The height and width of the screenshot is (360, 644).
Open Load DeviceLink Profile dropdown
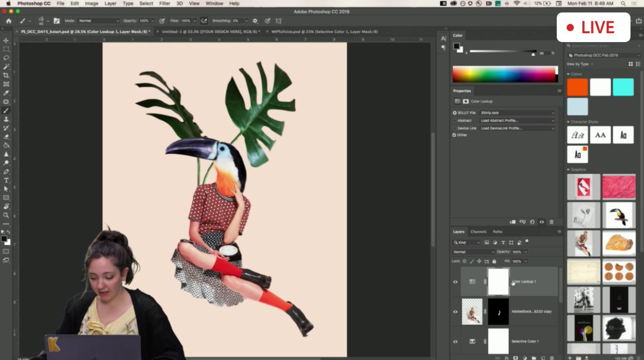[517, 128]
